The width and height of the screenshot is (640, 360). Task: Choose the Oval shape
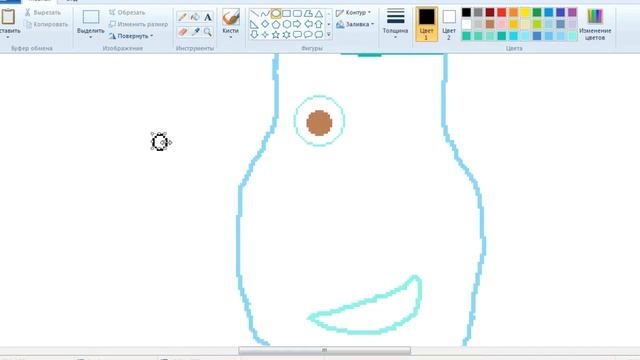[276, 13]
